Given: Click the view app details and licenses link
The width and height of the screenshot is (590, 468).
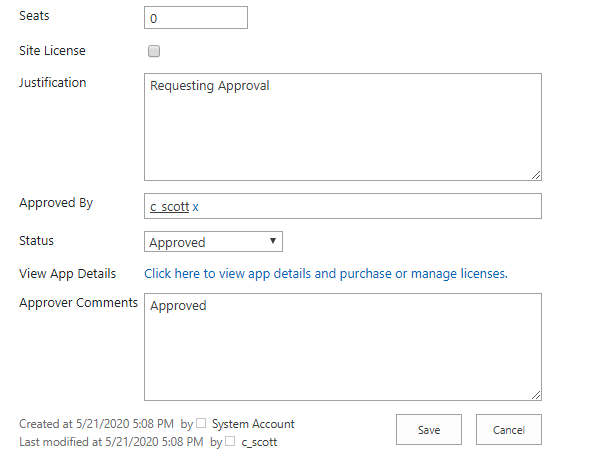Looking at the screenshot, I should (x=326, y=274).
